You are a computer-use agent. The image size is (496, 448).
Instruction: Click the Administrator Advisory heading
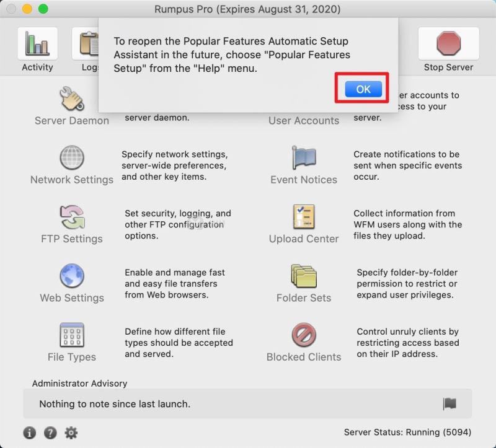click(x=80, y=384)
